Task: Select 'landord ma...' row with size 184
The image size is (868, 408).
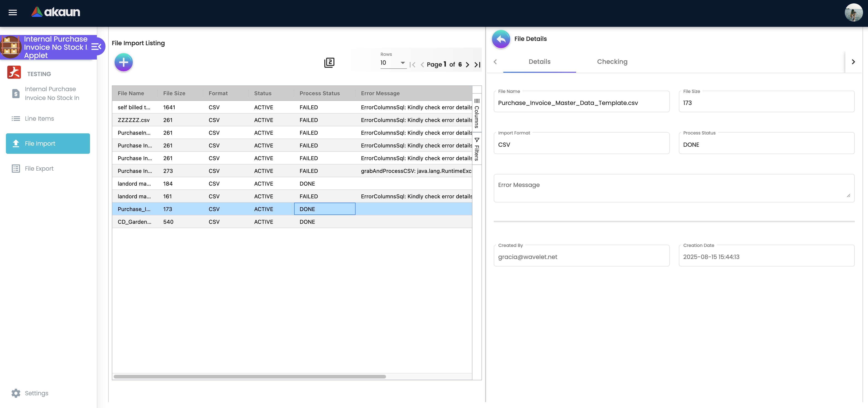Action: click(x=292, y=184)
